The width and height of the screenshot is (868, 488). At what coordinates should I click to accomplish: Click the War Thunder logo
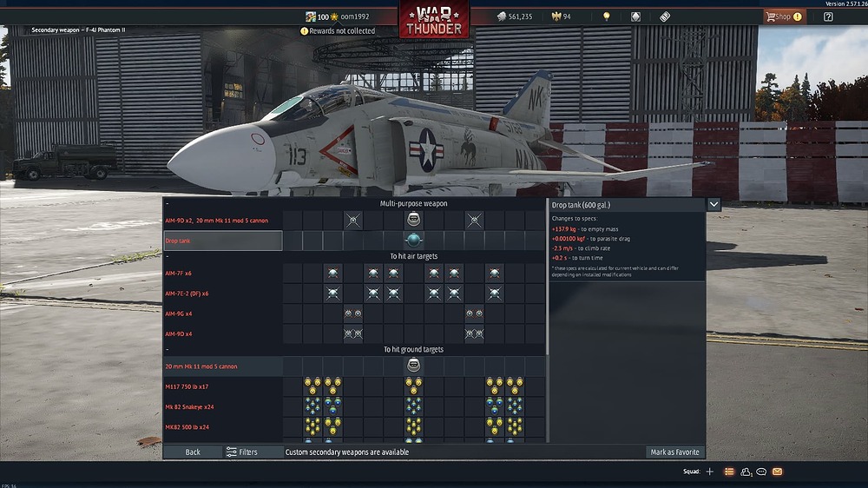click(434, 20)
